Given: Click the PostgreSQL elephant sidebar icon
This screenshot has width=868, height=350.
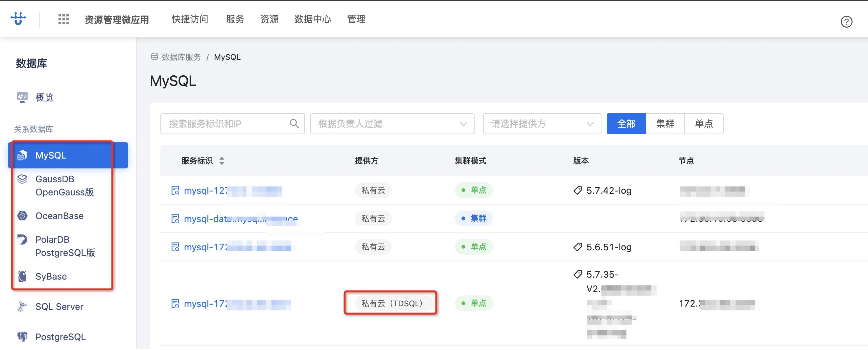Looking at the screenshot, I should click(23, 337).
